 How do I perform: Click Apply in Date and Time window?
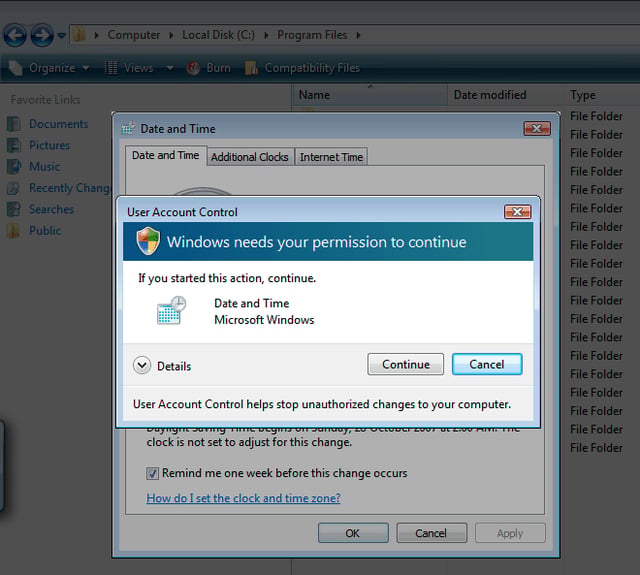(510, 533)
